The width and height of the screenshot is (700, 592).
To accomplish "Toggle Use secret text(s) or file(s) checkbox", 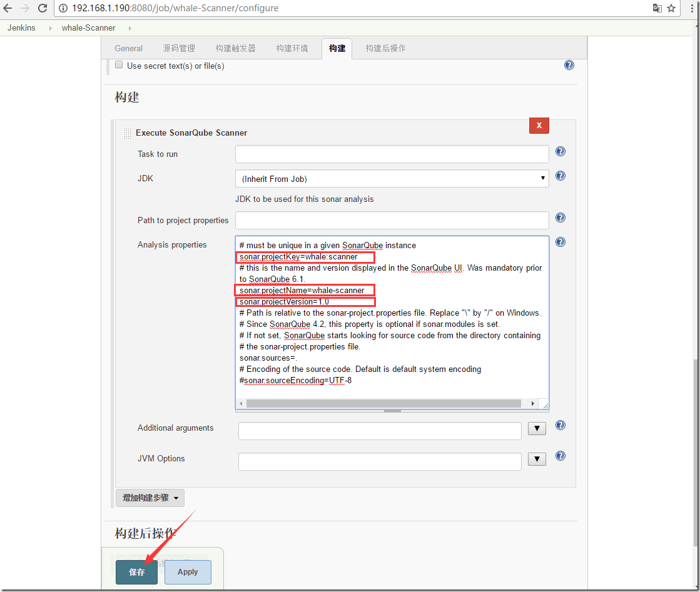I will pos(119,64).
